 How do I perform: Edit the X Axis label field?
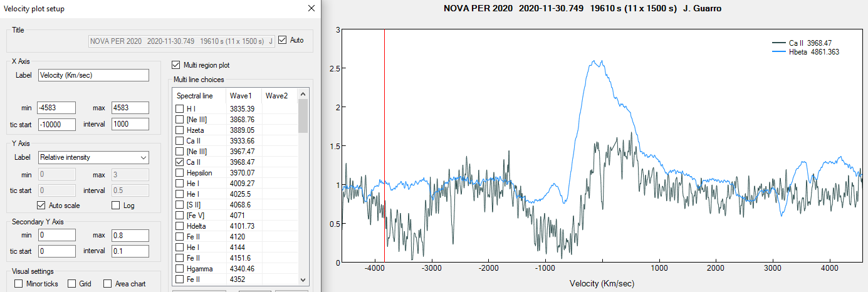coord(93,75)
